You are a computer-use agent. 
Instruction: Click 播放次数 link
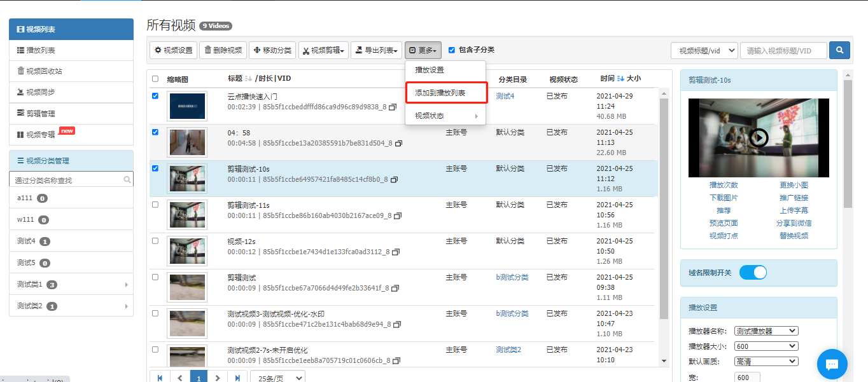(724, 185)
